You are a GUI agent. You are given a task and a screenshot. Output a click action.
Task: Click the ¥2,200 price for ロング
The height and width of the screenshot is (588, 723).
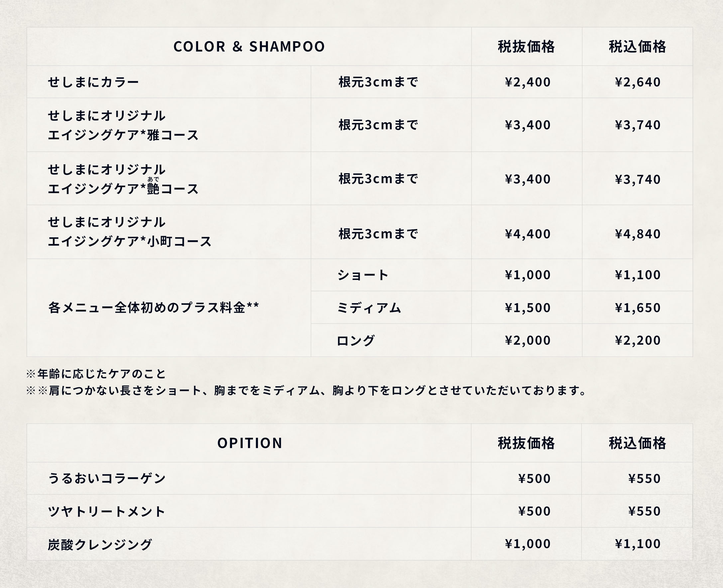(638, 340)
